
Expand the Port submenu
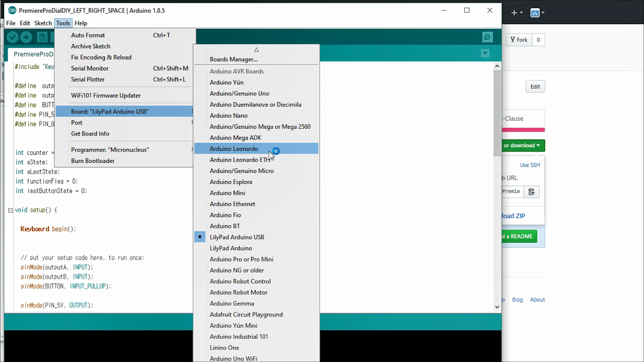pos(124,122)
